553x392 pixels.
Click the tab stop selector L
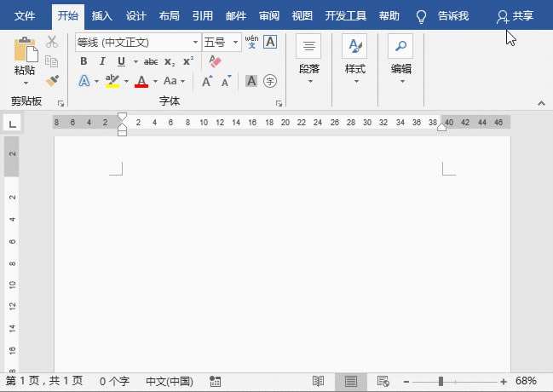click(12, 124)
